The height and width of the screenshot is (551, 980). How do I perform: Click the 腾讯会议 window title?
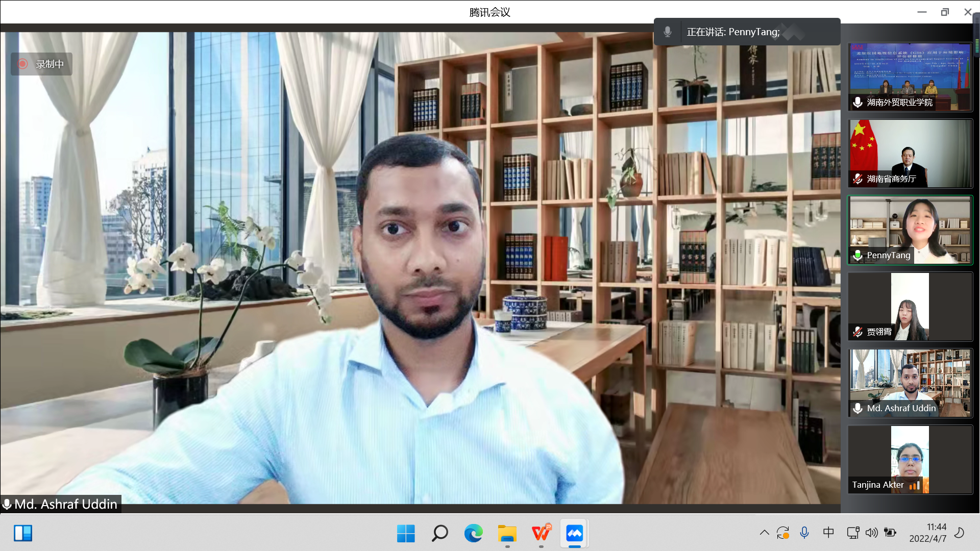[x=489, y=12]
